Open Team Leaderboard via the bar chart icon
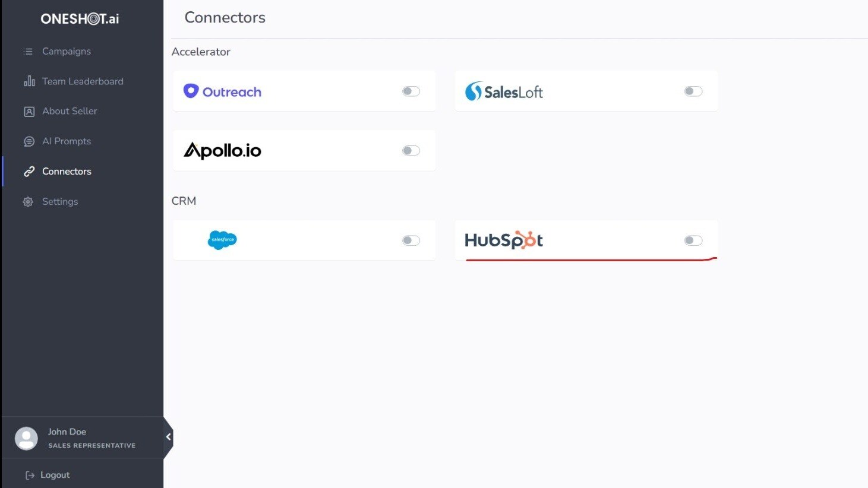 tap(29, 81)
